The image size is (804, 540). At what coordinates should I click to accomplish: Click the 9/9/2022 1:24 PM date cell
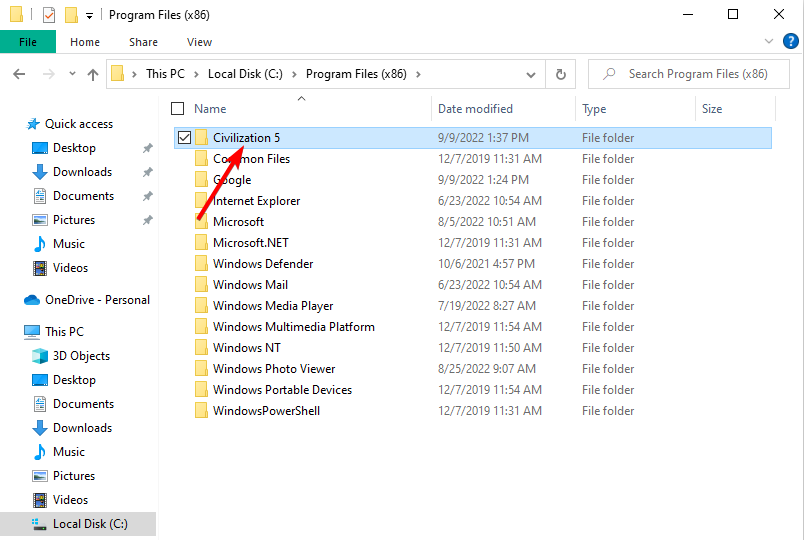click(483, 180)
